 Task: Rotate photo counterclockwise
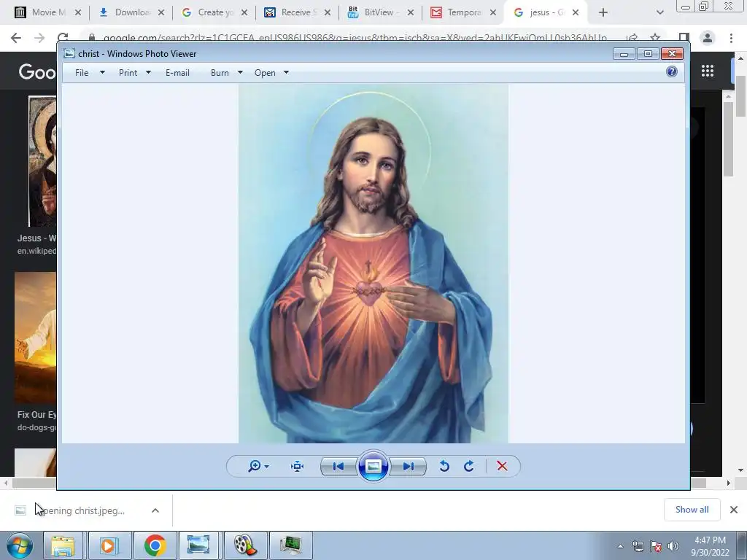point(444,466)
